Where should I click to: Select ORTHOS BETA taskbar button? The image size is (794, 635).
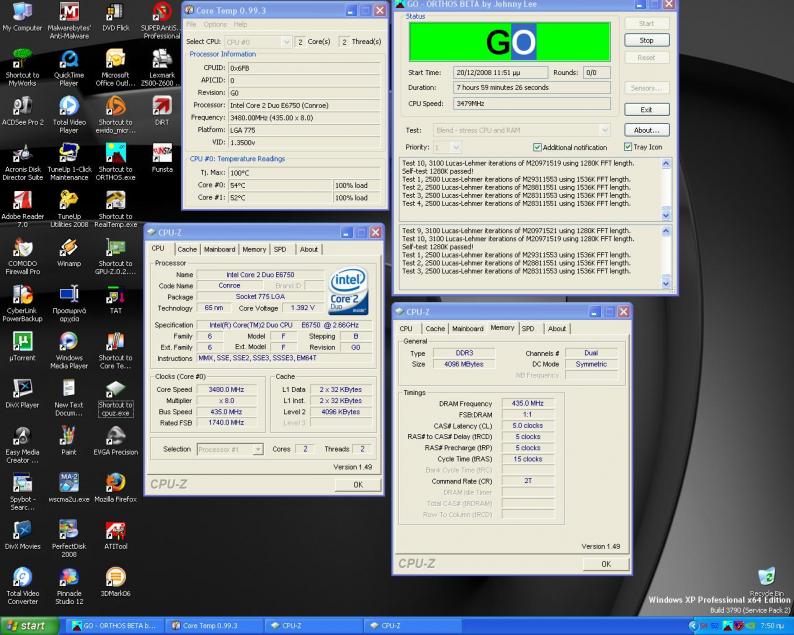[x=113, y=626]
